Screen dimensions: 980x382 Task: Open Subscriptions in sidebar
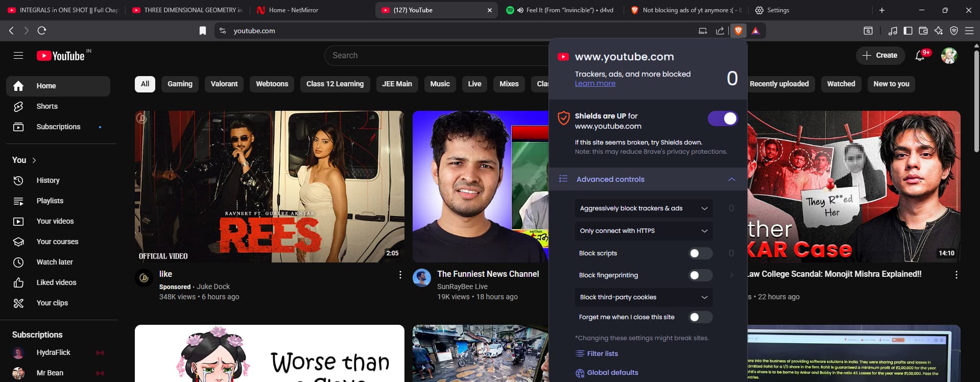pos(58,127)
